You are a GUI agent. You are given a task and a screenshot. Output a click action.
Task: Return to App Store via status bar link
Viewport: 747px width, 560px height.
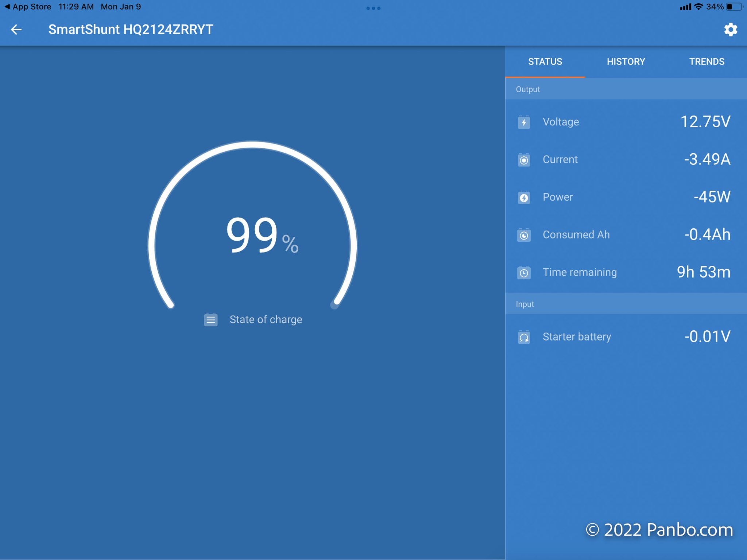[27, 6]
